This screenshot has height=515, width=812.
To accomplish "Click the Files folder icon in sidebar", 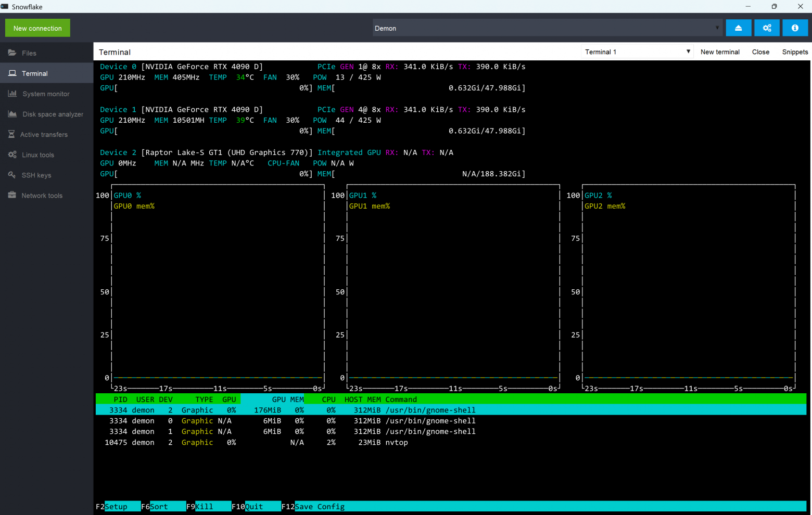I will click(12, 53).
